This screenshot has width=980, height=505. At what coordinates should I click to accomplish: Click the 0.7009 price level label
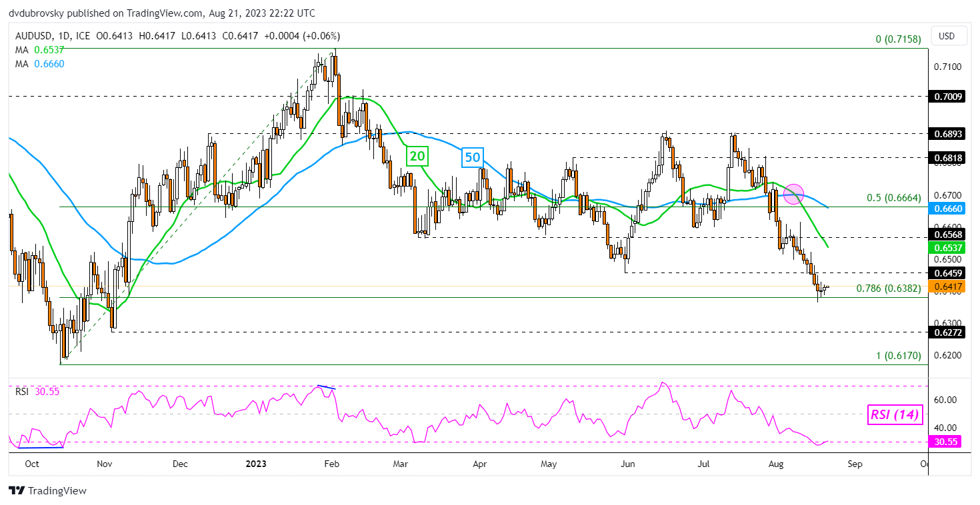947,97
